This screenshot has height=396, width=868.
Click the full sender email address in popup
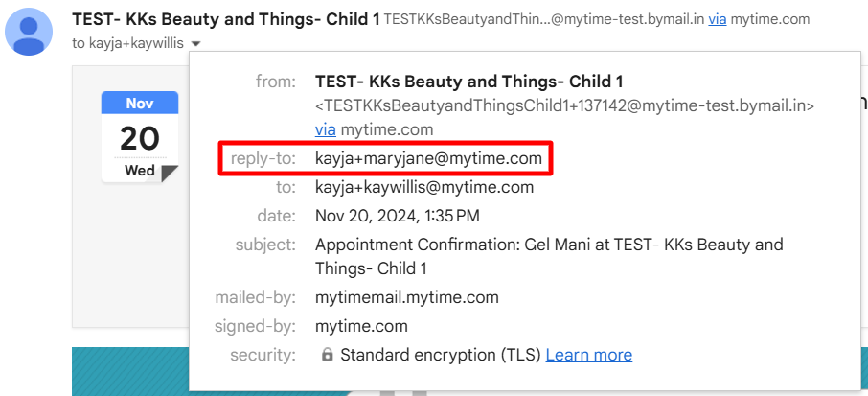pyautogui.click(x=564, y=105)
